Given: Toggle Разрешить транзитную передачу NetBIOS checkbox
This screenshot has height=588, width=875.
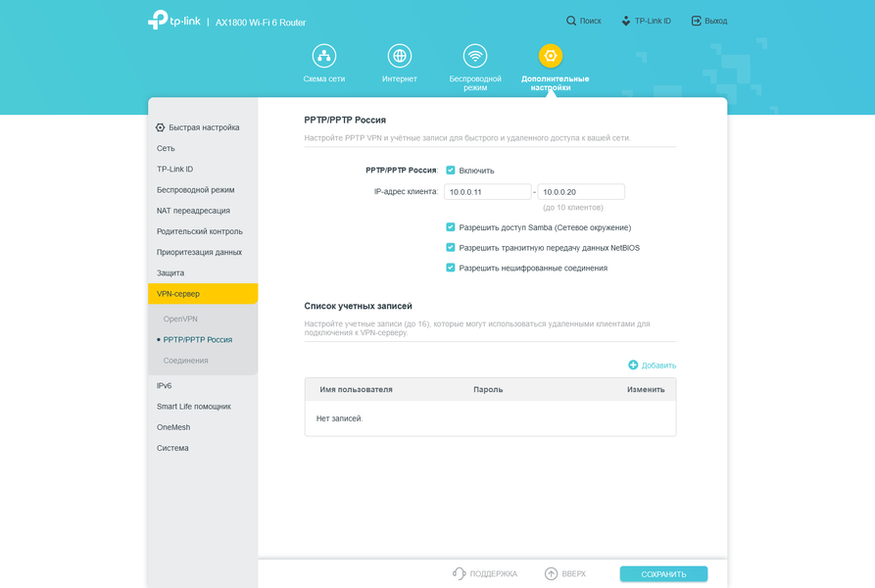Looking at the screenshot, I should point(451,247).
